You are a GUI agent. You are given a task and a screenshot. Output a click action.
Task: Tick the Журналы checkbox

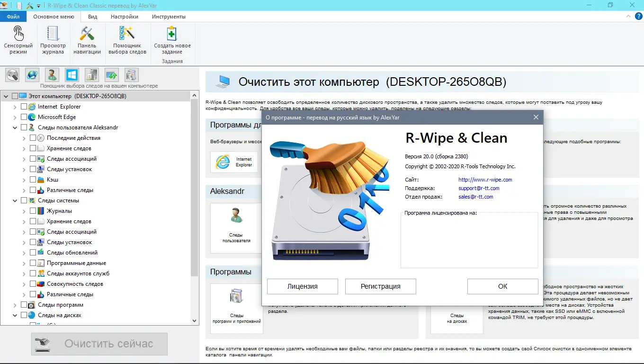(x=33, y=211)
